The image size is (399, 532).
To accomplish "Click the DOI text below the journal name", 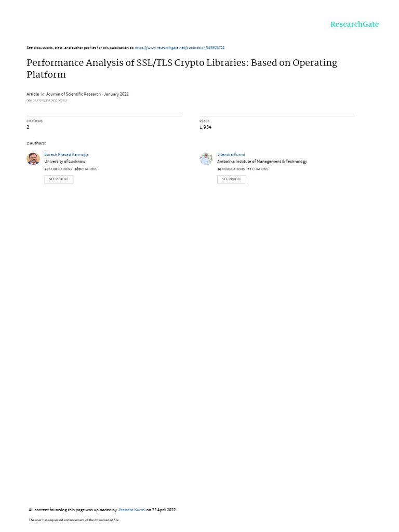I will coord(47,100).
